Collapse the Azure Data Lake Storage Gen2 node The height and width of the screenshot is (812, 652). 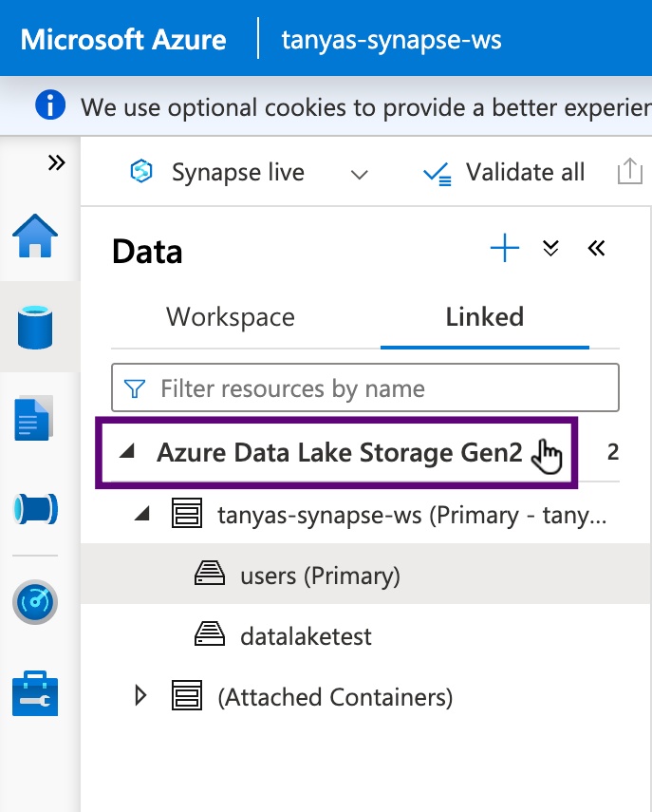click(x=126, y=454)
